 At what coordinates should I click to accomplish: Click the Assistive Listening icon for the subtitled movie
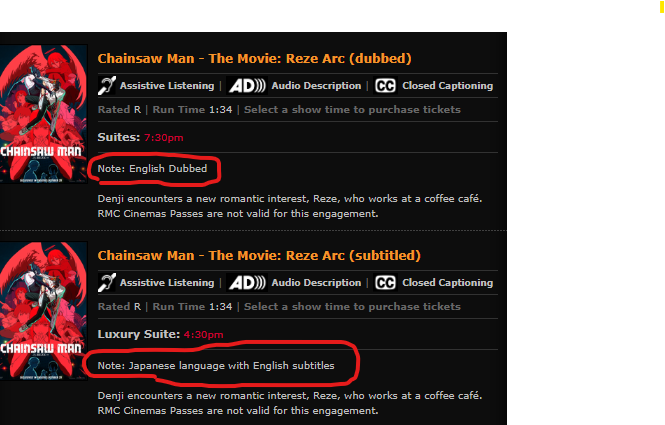pyautogui.click(x=106, y=283)
